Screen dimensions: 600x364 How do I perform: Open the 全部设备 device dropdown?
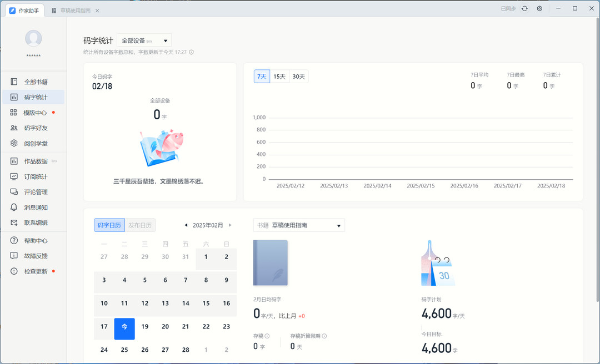pos(144,40)
